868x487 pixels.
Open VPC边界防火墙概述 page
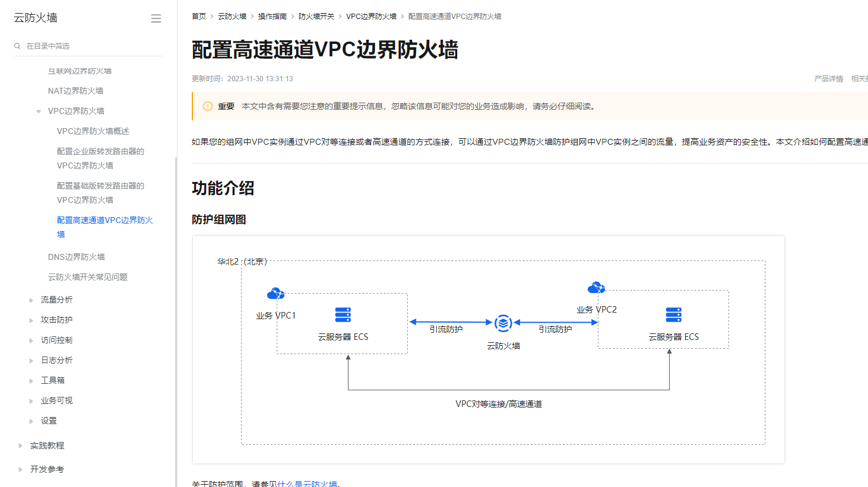(x=93, y=131)
